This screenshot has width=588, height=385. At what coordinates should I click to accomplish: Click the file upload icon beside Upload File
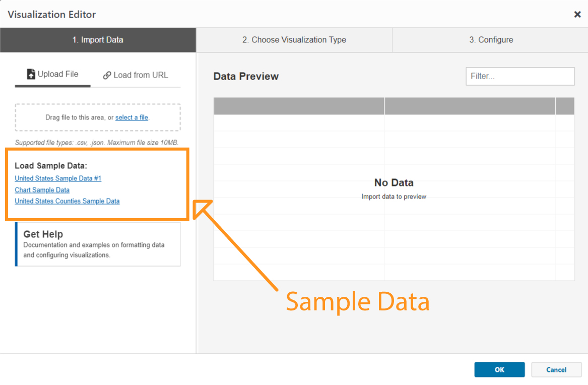pyautogui.click(x=32, y=74)
